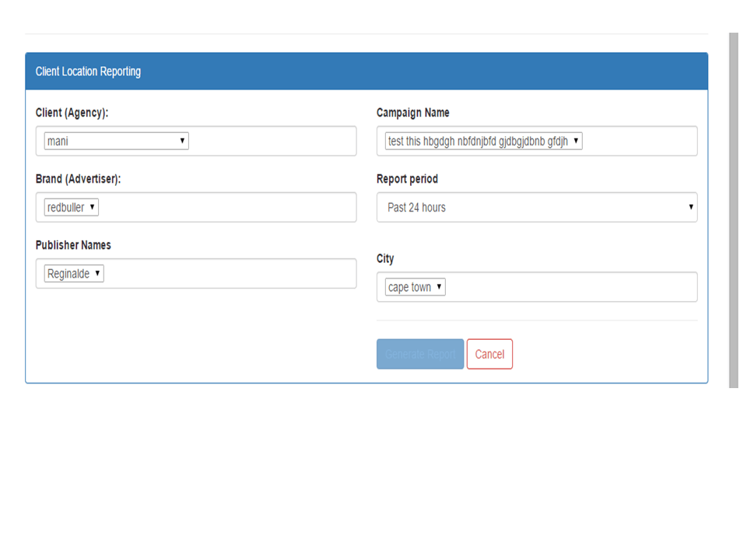Click the Campaign Name dropdown caret
747x560 pixels.
click(576, 141)
